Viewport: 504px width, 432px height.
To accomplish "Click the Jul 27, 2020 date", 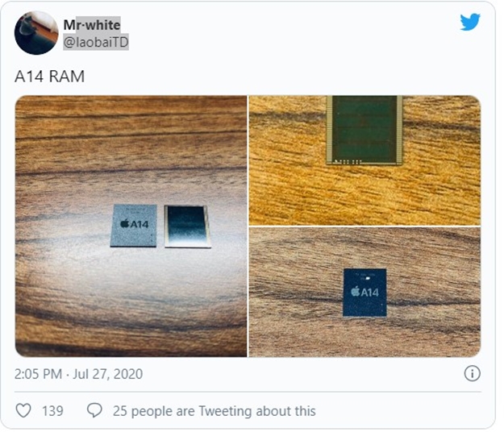I will (x=108, y=374).
